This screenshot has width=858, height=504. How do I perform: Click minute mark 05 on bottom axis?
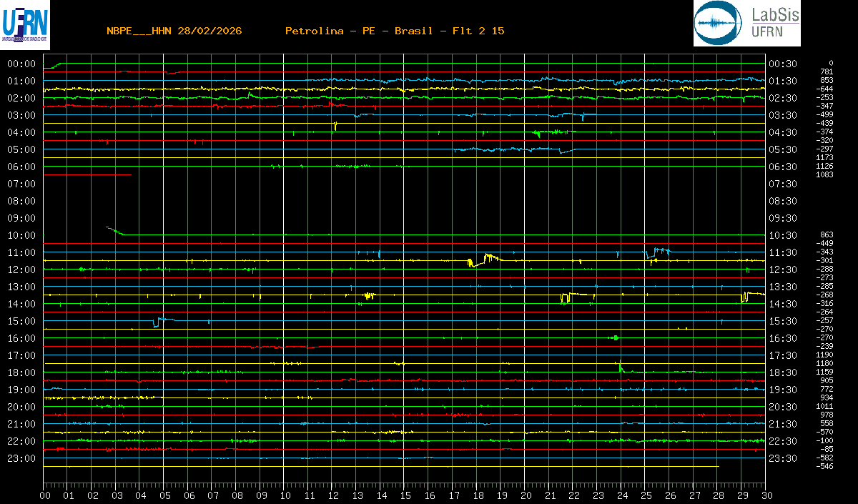[x=164, y=495]
